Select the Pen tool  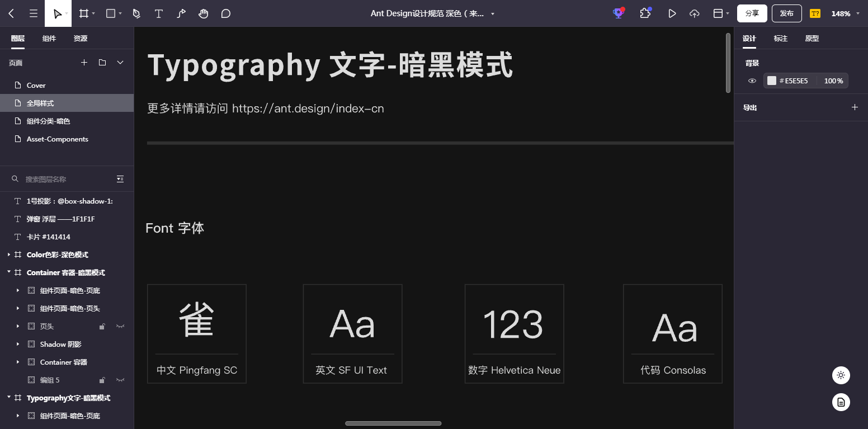click(136, 13)
